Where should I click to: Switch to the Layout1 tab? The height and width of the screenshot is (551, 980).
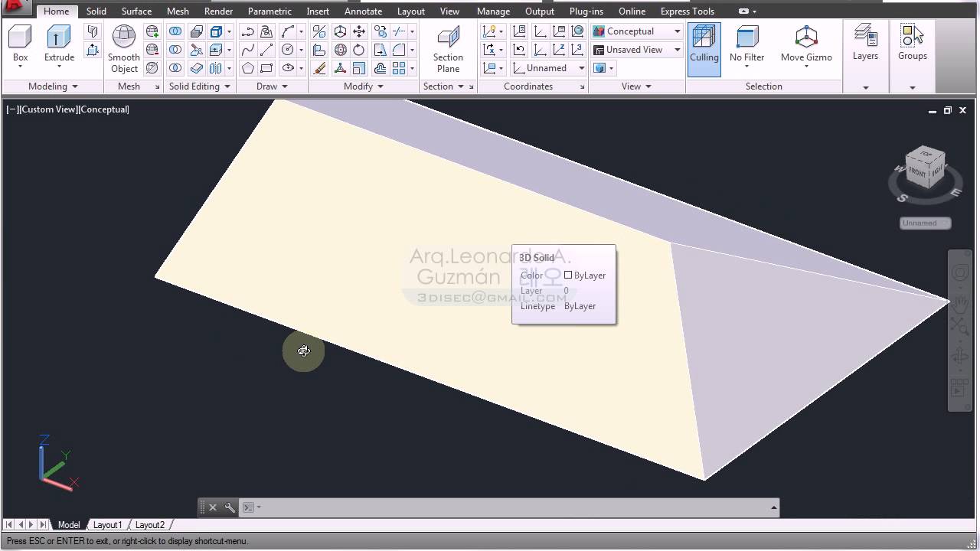click(107, 525)
